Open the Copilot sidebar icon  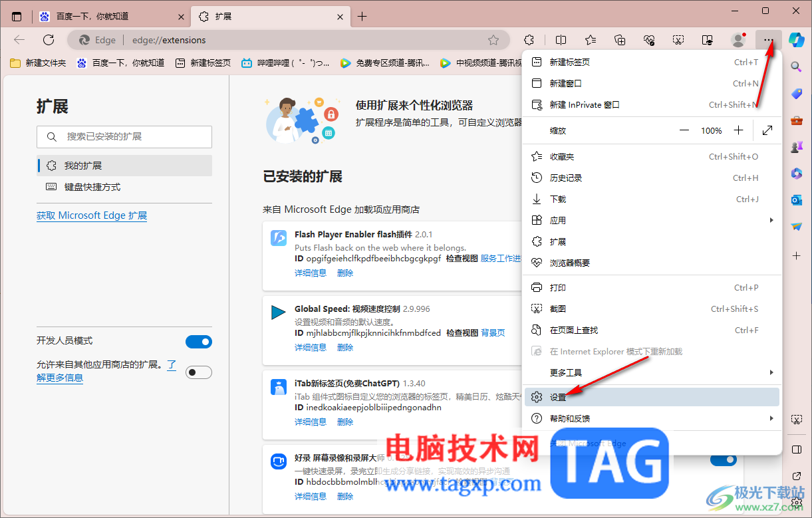[x=796, y=39]
